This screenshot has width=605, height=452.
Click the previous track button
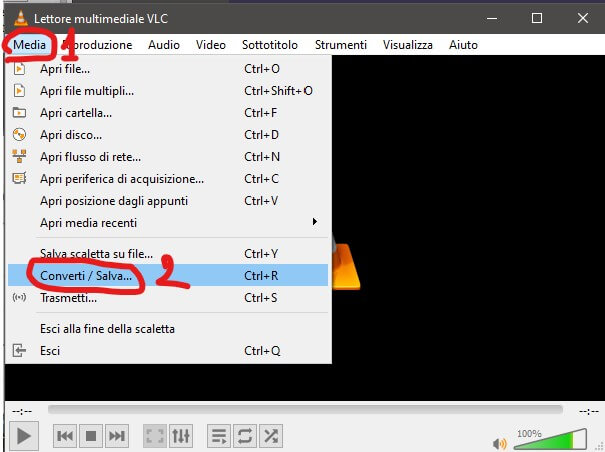click(x=65, y=436)
